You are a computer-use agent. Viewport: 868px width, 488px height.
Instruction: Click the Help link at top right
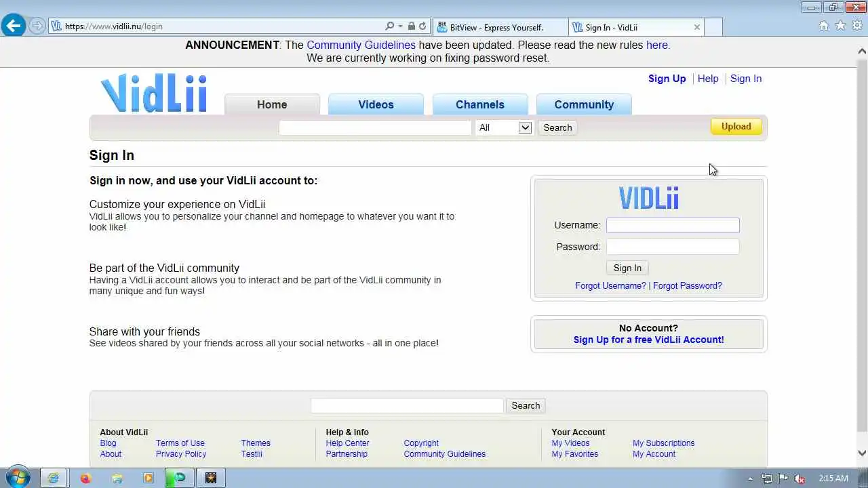(708, 79)
